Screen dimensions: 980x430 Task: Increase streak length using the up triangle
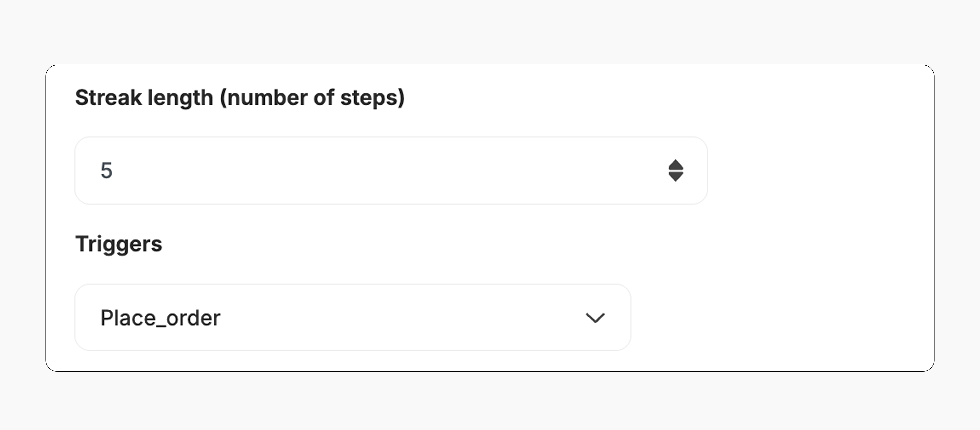676,165
